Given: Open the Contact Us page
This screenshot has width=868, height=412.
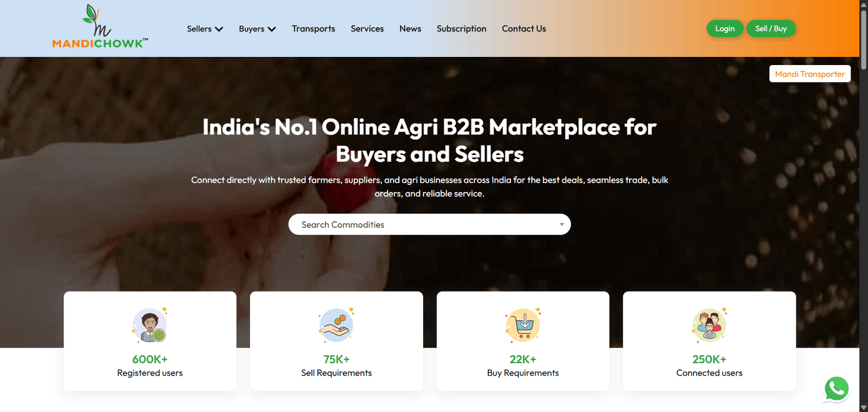Looking at the screenshot, I should click(x=524, y=29).
